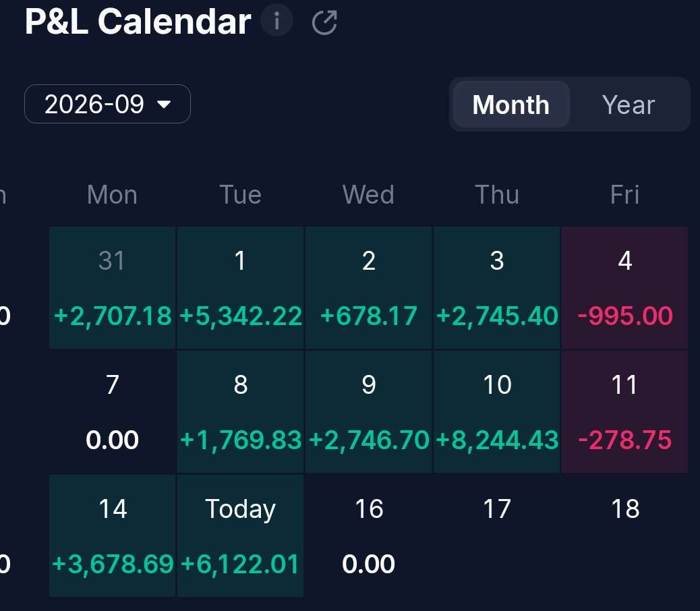Select day 3 with +2,745.40
Viewport: 700px width, 611px height.
tap(496, 287)
